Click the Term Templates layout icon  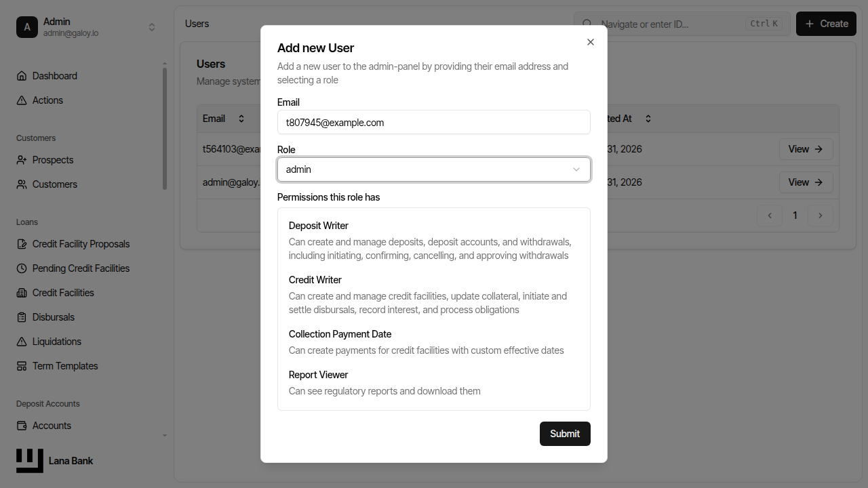coord(22,366)
